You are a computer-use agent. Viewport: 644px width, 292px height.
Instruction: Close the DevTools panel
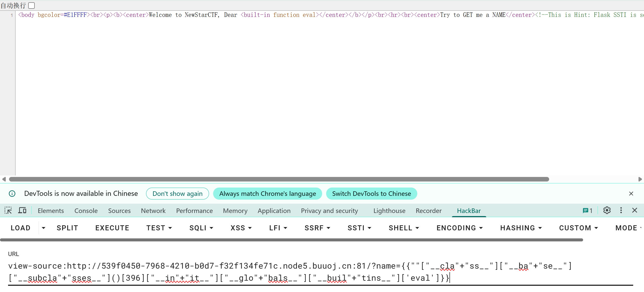634,210
